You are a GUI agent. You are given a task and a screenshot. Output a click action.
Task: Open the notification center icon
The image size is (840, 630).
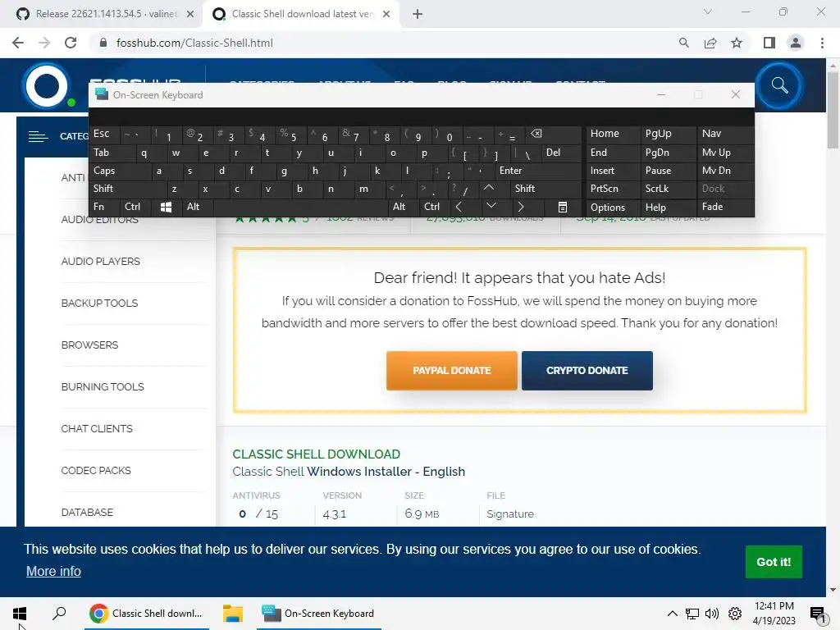(818, 615)
